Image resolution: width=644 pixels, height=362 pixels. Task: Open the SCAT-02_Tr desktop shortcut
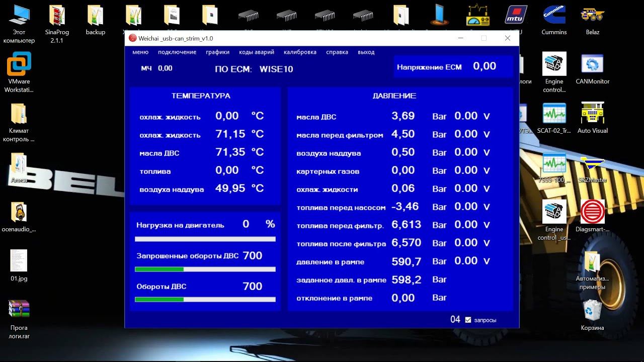click(554, 119)
